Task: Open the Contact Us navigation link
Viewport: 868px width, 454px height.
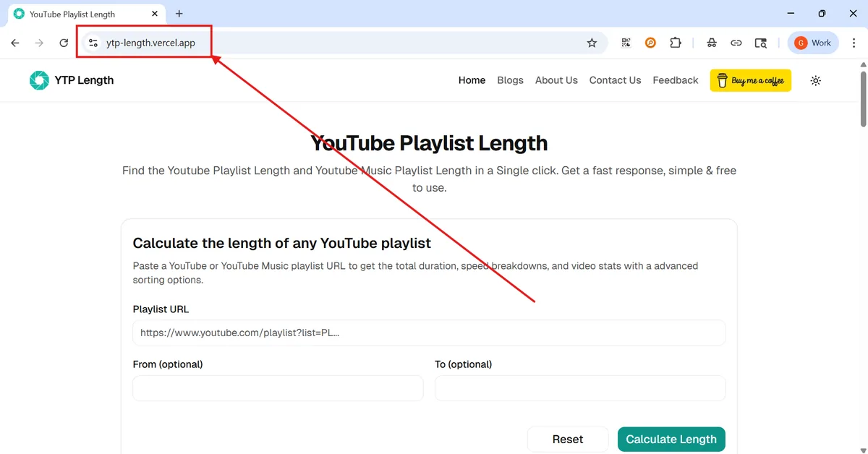Action: 615,80
